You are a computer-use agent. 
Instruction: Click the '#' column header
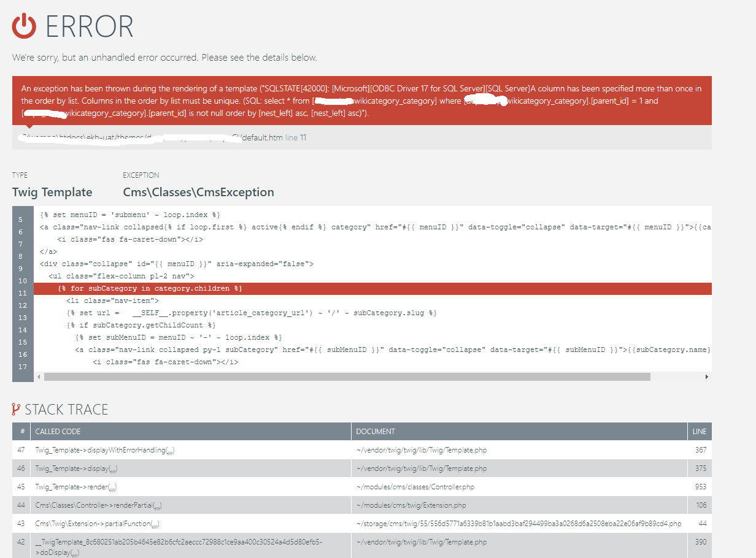pos(23,432)
